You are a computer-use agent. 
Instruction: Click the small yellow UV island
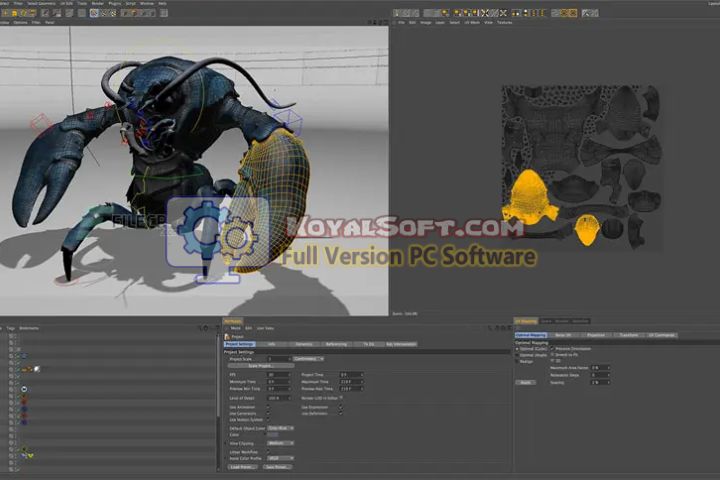(x=587, y=230)
